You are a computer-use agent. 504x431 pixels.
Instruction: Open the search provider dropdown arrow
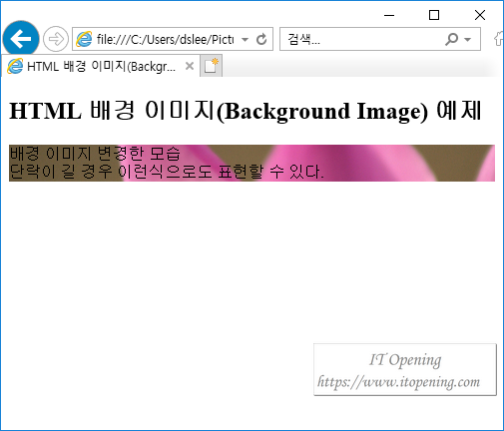468,40
